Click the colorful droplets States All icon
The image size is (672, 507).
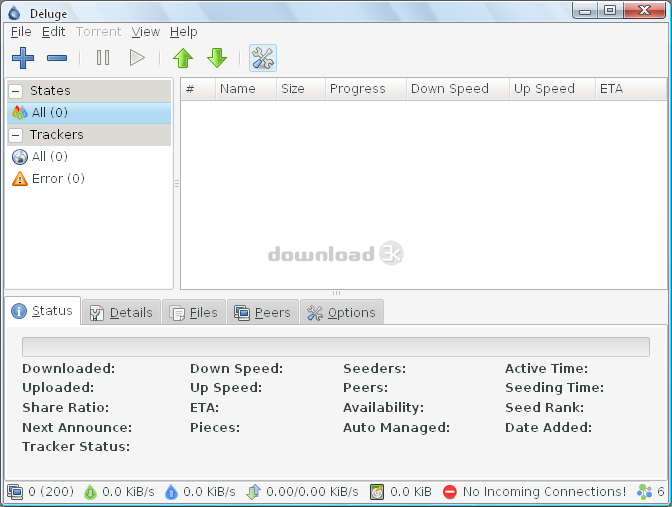coord(20,113)
